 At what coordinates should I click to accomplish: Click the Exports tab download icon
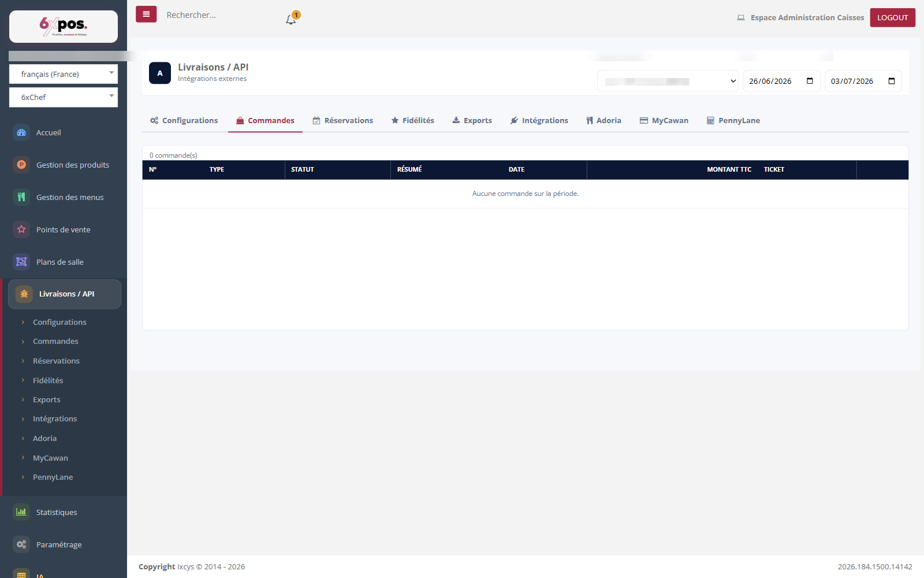point(456,121)
